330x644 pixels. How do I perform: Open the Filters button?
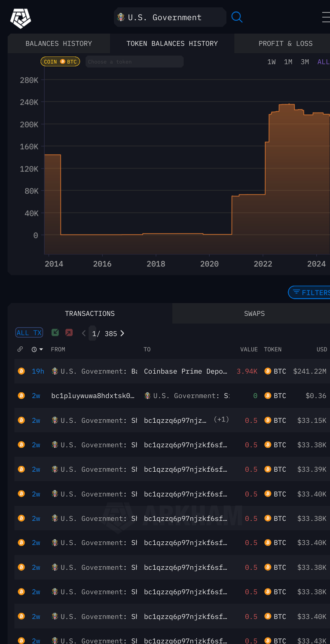[309, 293]
